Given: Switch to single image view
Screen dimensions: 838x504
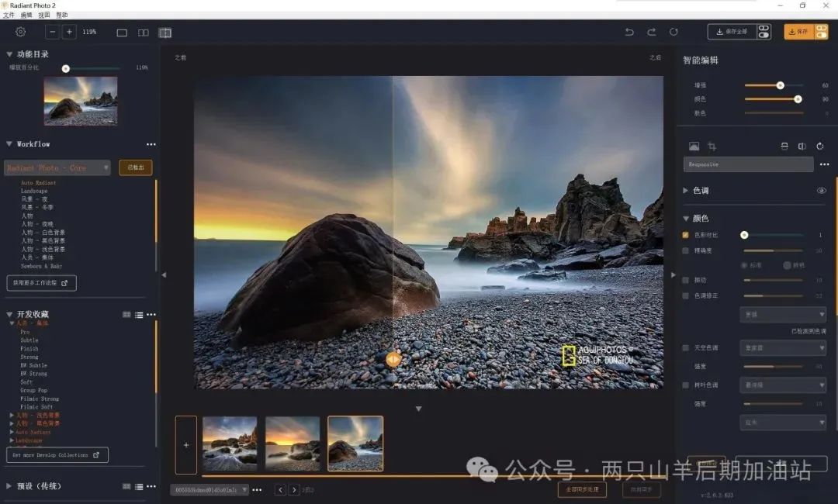Looking at the screenshot, I should (x=122, y=33).
